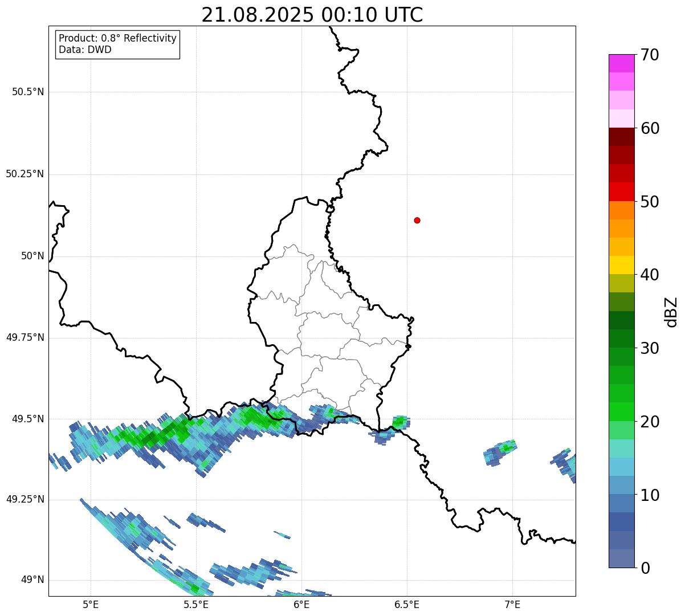
Task: Click the '5.5°E' longitude label
Action: (196, 604)
